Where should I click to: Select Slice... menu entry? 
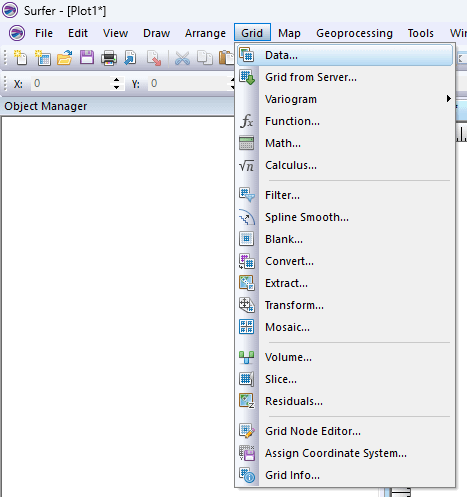pyautogui.click(x=345, y=379)
